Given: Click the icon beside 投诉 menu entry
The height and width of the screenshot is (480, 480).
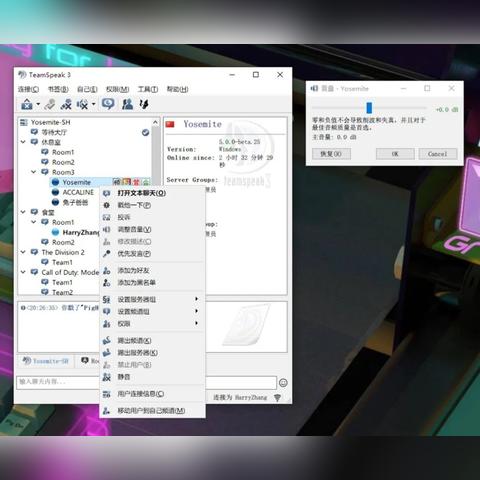Looking at the screenshot, I should point(106,217).
